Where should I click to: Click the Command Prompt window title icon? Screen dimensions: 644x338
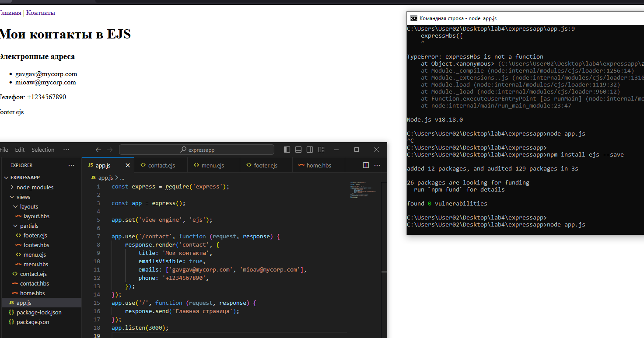coord(413,18)
